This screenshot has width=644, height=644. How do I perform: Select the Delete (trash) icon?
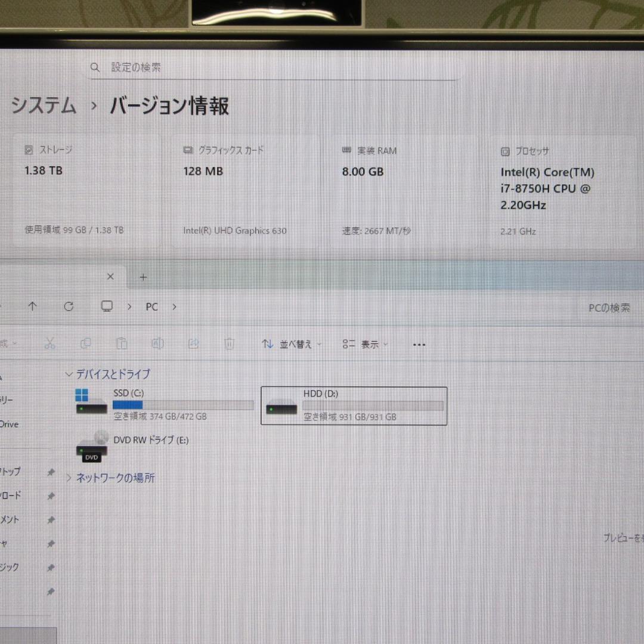(x=230, y=343)
